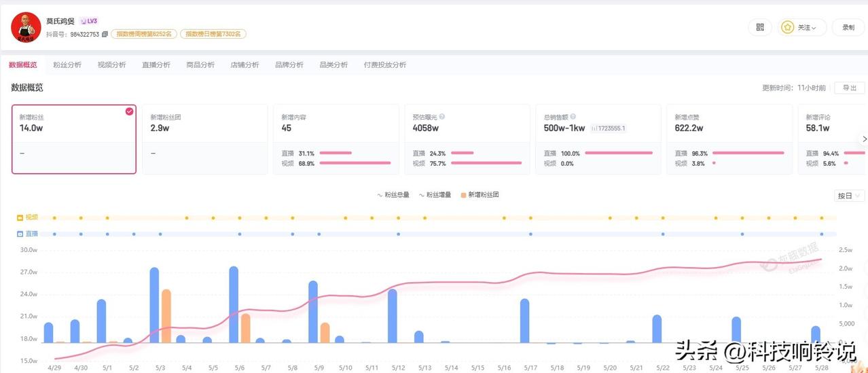
Task: Toggle the 粉丝总量 legend series
Action: (393, 195)
